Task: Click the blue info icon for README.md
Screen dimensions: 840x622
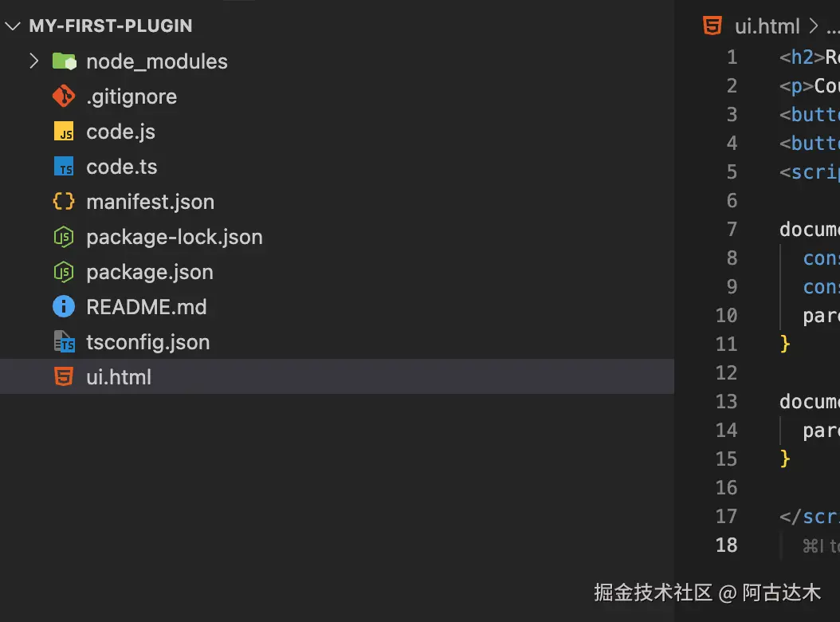Action: tap(64, 307)
